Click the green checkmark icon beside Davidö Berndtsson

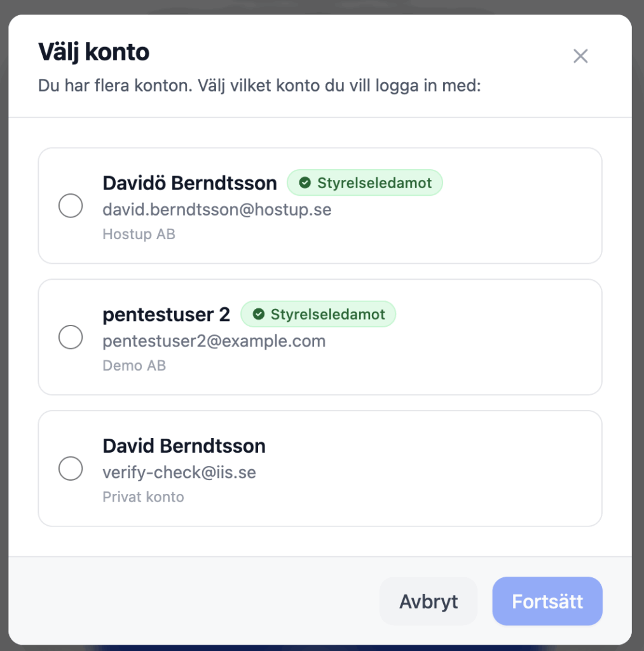305,183
